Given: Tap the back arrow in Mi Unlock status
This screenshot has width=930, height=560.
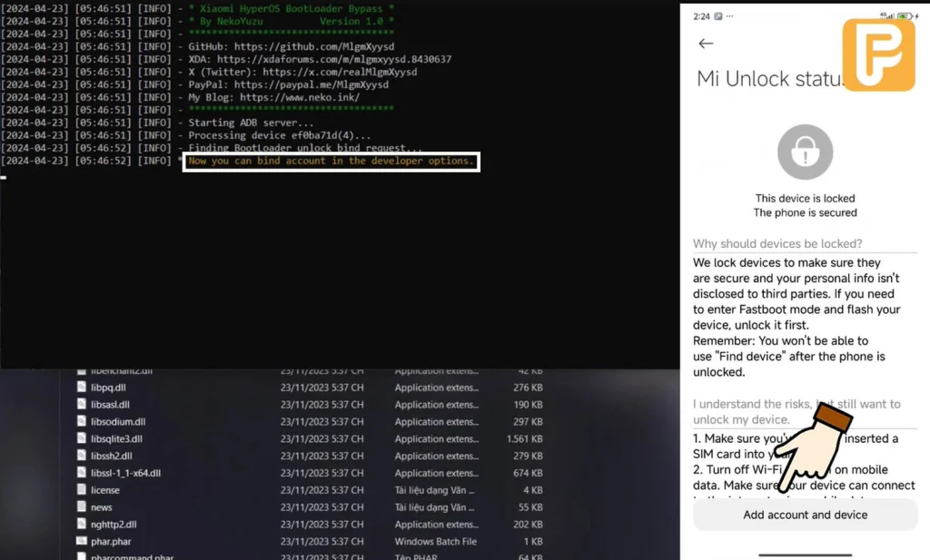Looking at the screenshot, I should (706, 44).
